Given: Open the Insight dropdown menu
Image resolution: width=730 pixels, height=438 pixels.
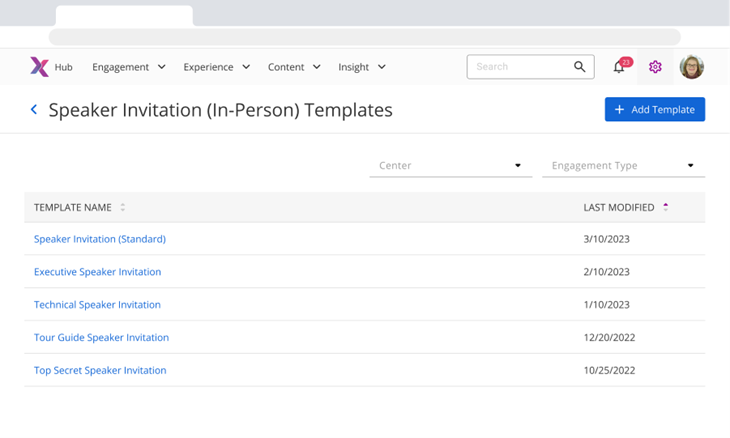Looking at the screenshot, I should pos(362,67).
